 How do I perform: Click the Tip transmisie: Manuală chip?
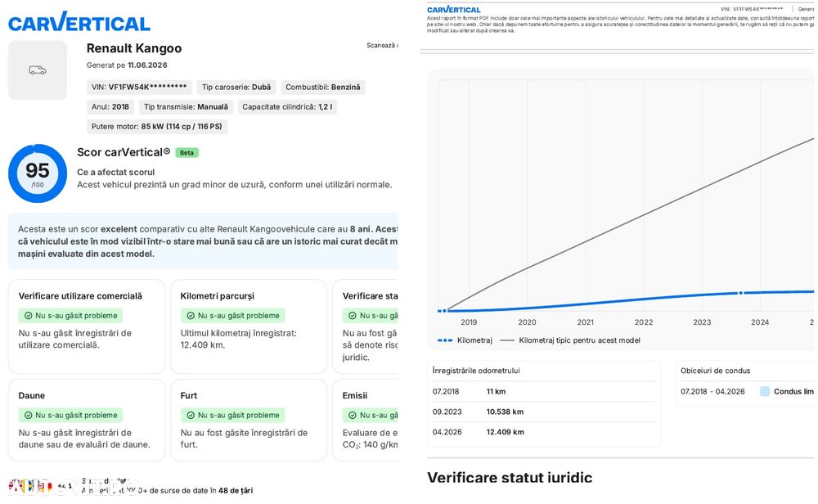(186, 107)
